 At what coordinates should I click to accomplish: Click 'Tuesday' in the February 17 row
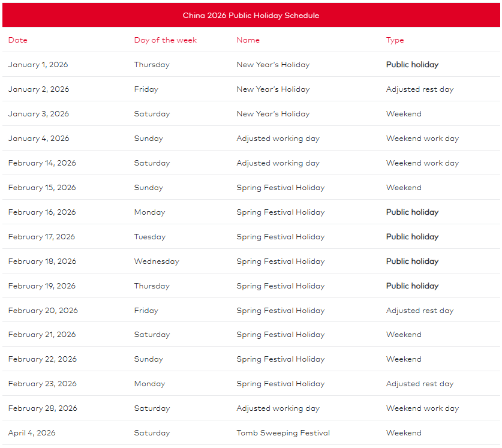click(x=150, y=237)
